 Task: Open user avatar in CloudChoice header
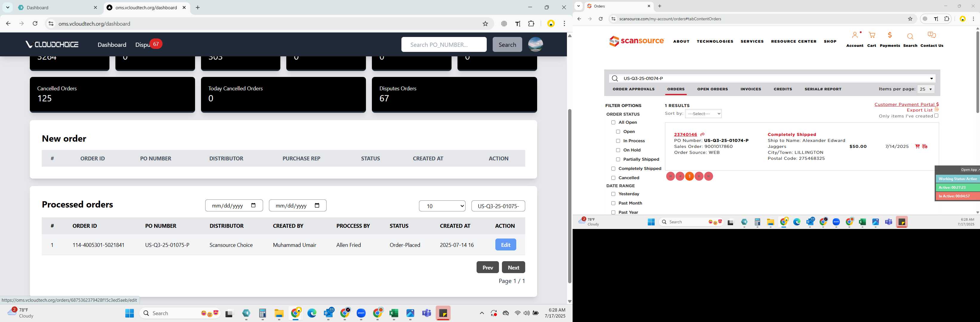(x=535, y=44)
